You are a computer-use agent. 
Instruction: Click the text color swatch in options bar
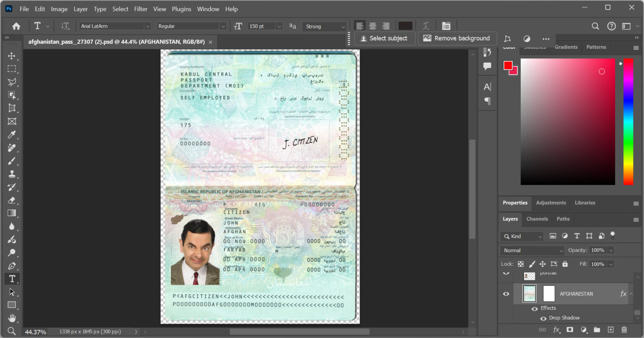tap(405, 26)
